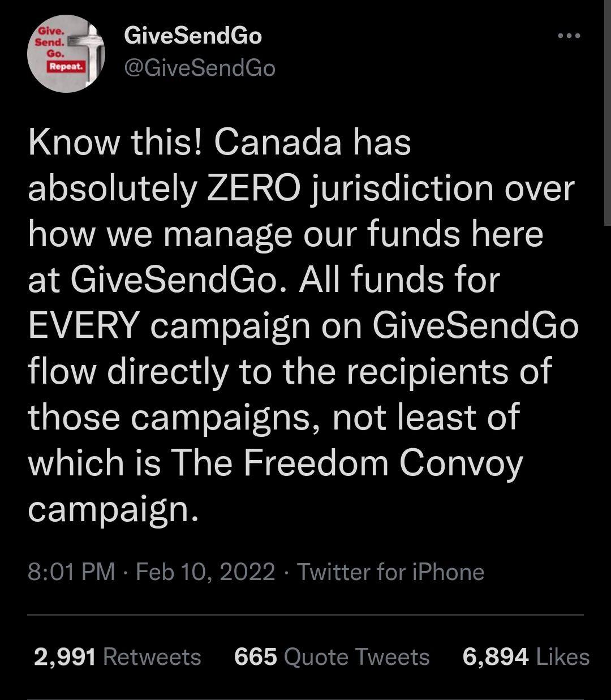Click the red Repeat label in avatar
The height and width of the screenshot is (700, 611).
point(66,67)
